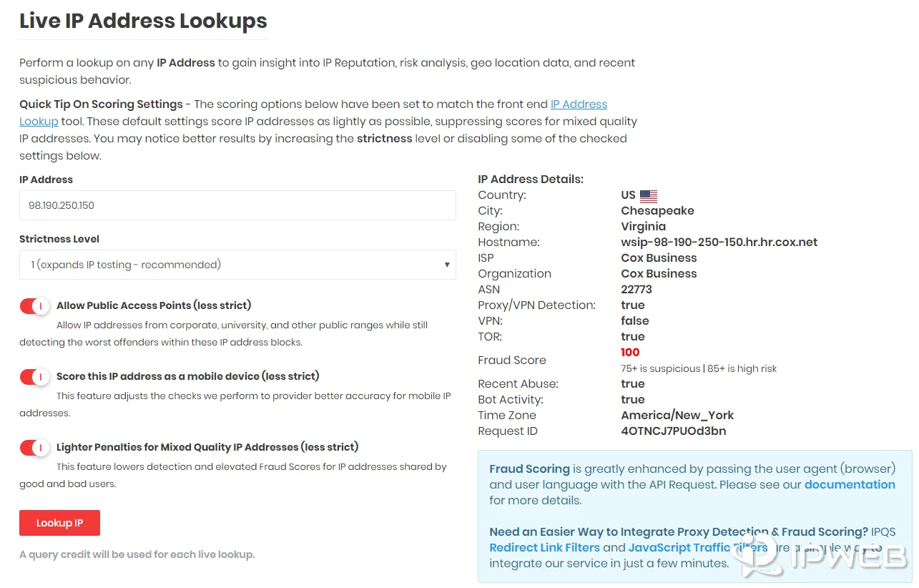The height and width of the screenshot is (588, 919).
Task: Click the hostname wsip-98-190-250-150.hr.hr.cox.net
Action: [719, 242]
